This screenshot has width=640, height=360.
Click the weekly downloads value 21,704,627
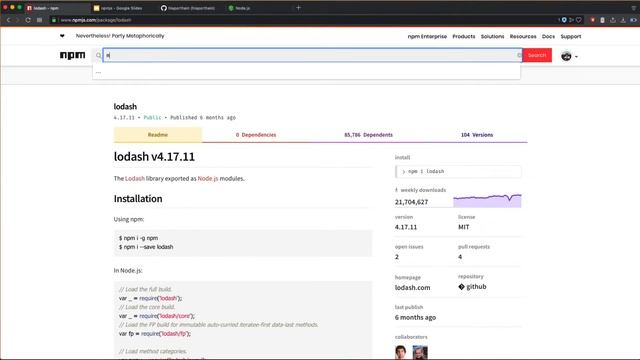411,202
